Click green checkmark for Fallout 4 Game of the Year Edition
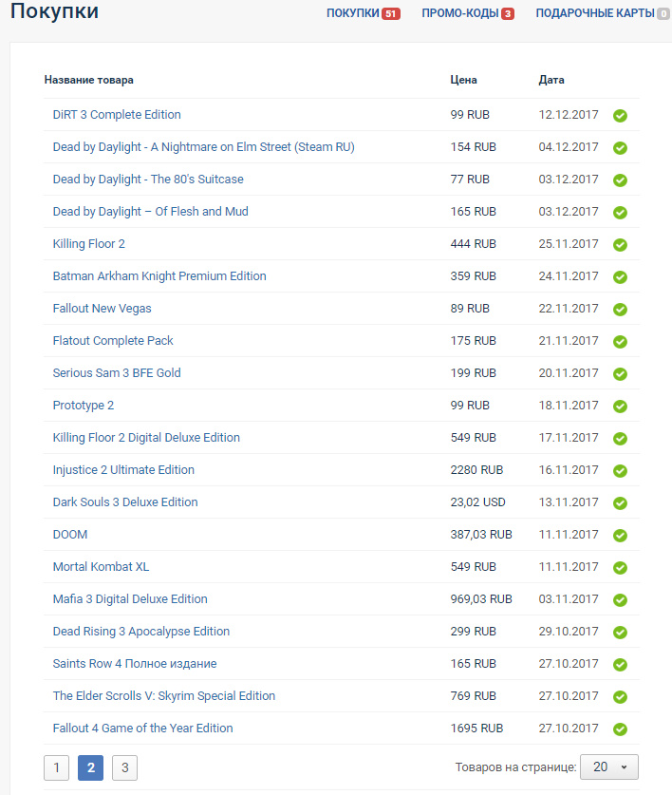The image size is (672, 795). tap(620, 729)
